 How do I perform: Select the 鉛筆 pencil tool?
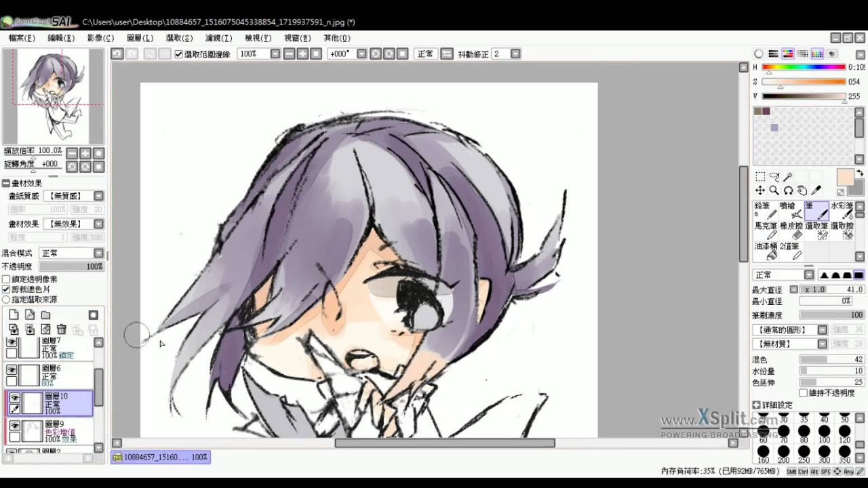pos(765,210)
